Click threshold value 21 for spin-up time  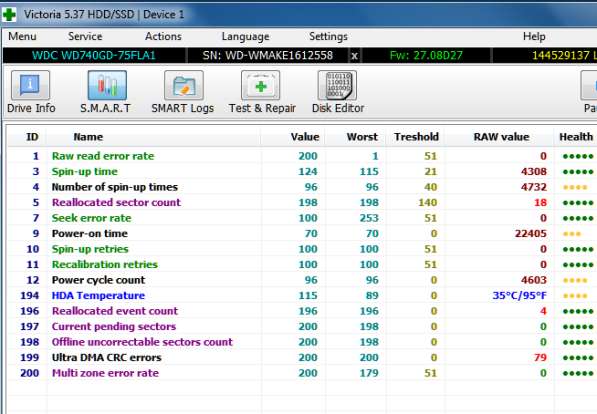coord(431,172)
